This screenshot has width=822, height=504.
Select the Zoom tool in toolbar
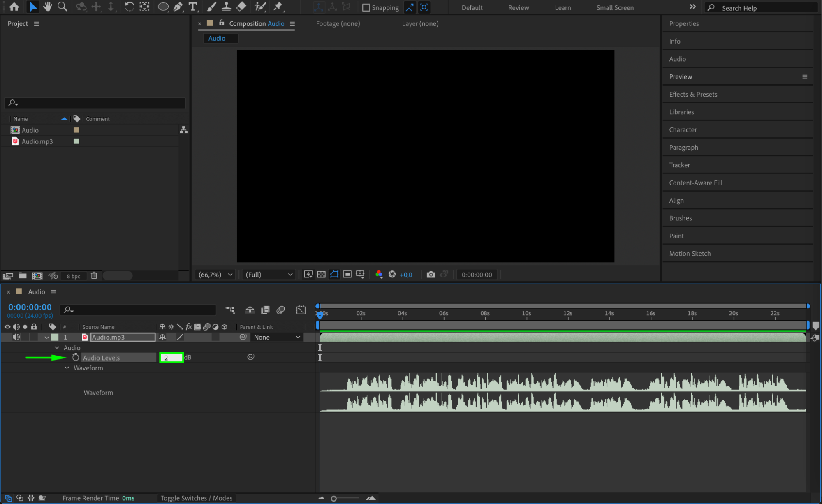(63, 7)
